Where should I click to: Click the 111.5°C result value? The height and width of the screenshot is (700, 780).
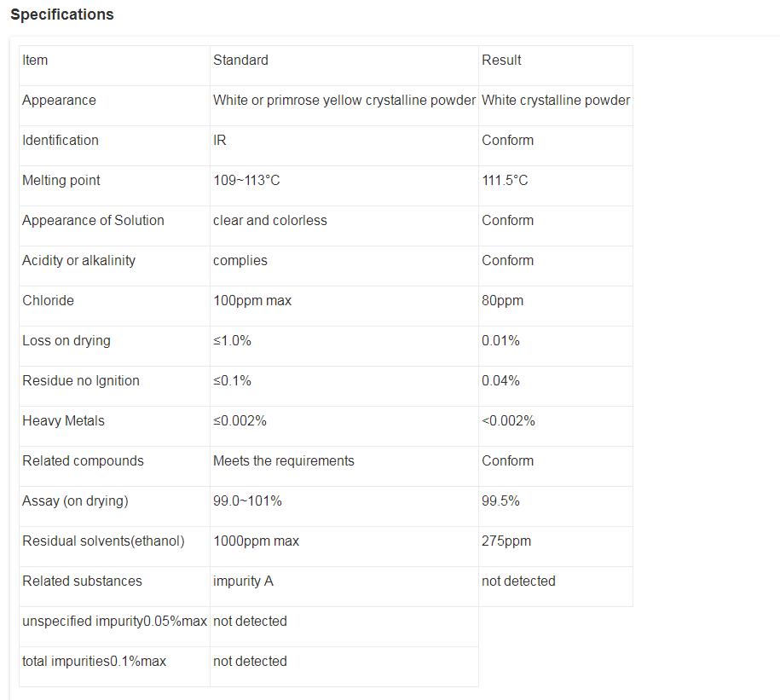(x=505, y=180)
